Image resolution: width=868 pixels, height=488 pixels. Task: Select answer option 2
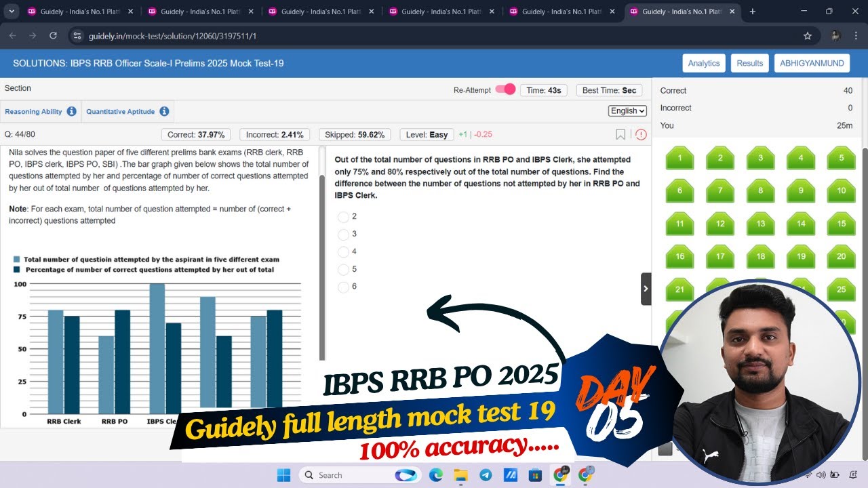tap(343, 217)
